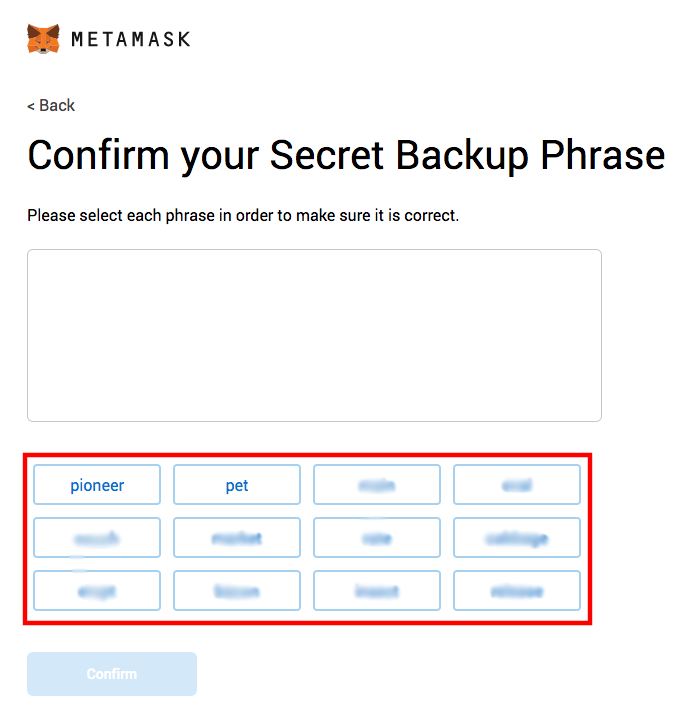The width and height of the screenshot is (698, 714).
Task: Select bottom-row blurred word in the second column
Action: click(x=237, y=591)
